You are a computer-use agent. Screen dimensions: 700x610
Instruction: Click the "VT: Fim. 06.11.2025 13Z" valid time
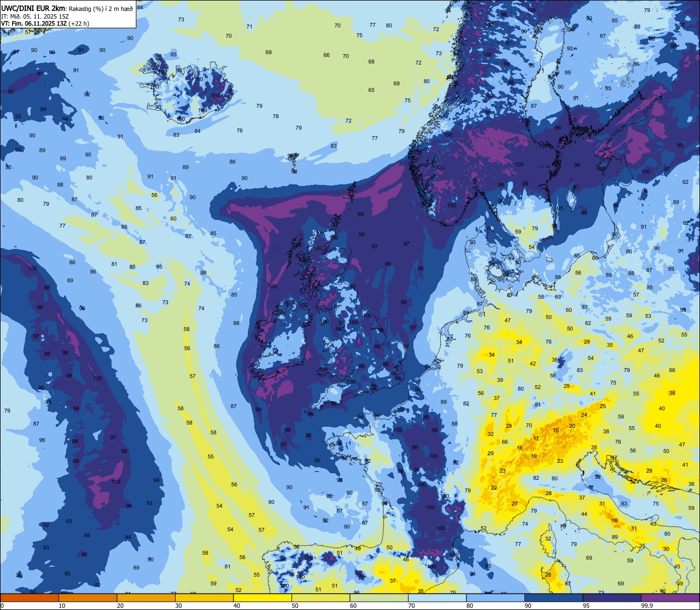[34, 24]
